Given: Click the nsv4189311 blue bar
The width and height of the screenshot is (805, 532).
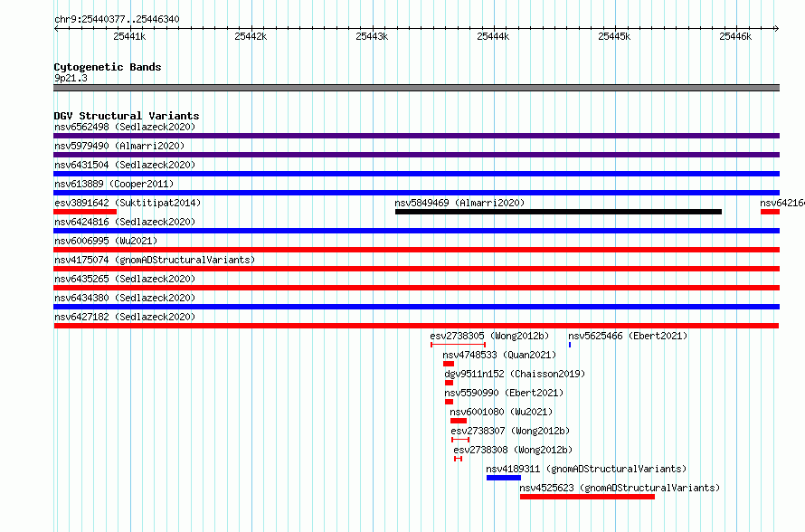Looking at the screenshot, I should [504, 478].
